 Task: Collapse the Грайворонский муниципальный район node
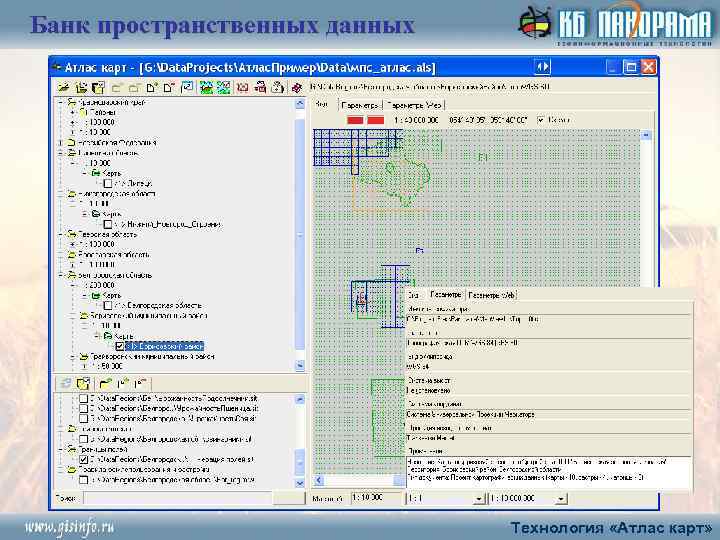pos(73,356)
